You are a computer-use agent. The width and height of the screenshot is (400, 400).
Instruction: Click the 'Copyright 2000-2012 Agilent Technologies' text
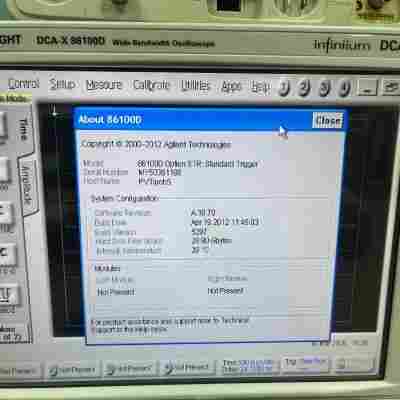pyautogui.click(x=156, y=144)
